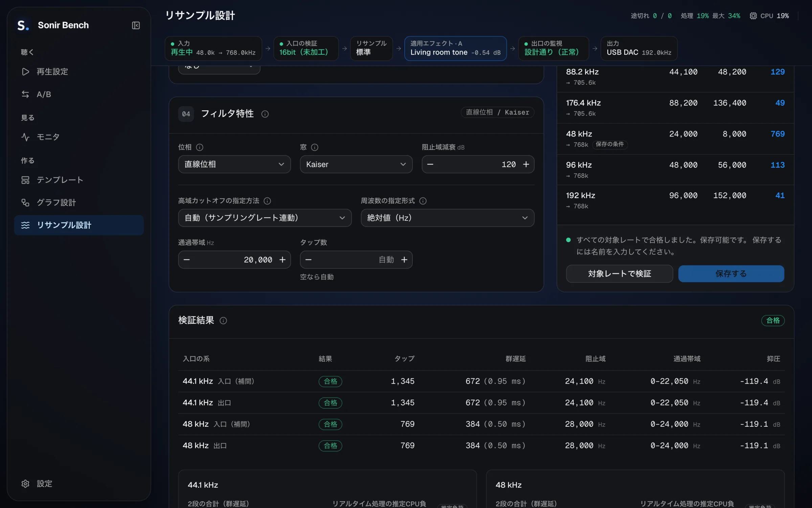Image resolution: width=812 pixels, height=508 pixels.
Task: Click the タップ数 自動 input field
Action: click(x=356, y=260)
